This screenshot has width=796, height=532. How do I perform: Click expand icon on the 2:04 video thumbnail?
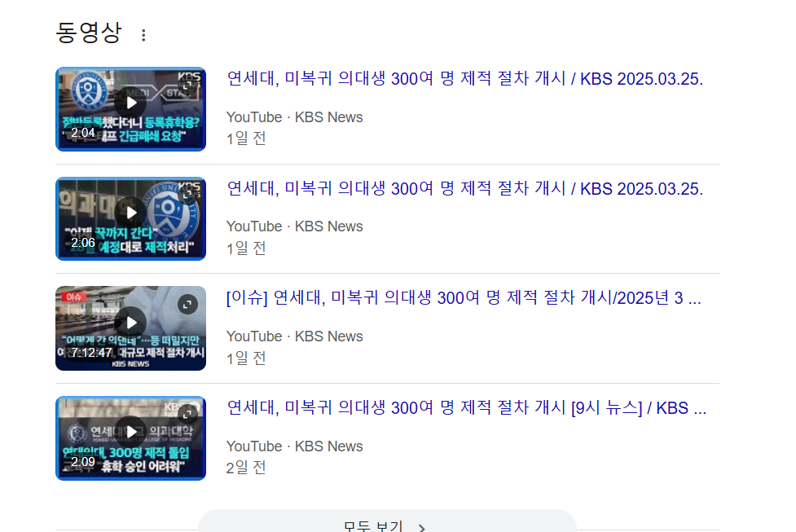pos(187,86)
